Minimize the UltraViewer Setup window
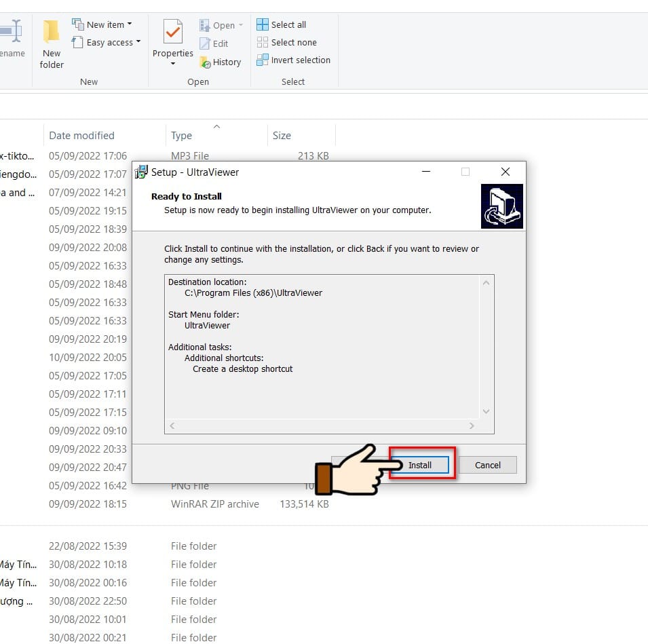648x644 pixels. click(x=426, y=172)
